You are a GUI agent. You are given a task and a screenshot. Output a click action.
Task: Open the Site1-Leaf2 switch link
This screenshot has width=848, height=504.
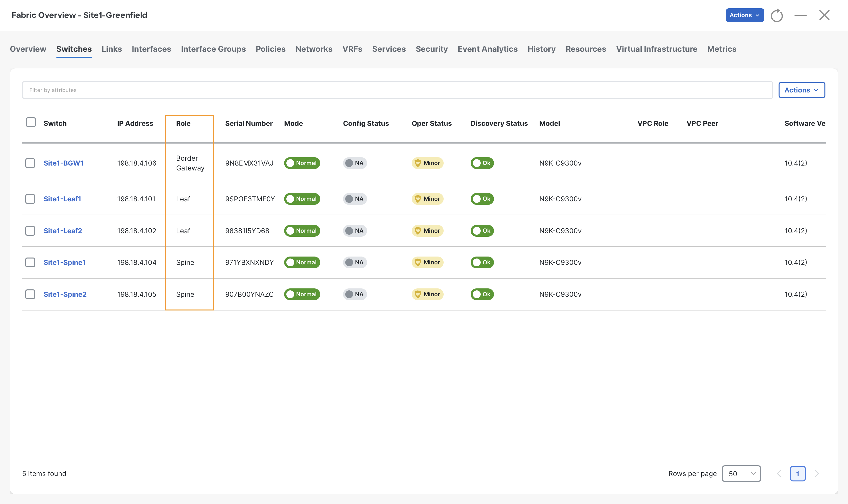click(x=63, y=231)
